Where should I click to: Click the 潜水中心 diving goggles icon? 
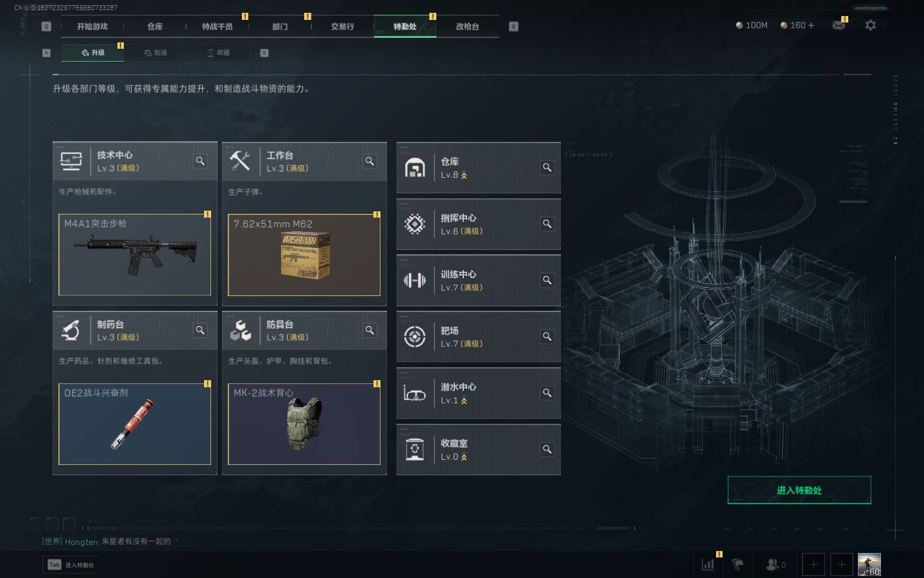pyautogui.click(x=415, y=393)
